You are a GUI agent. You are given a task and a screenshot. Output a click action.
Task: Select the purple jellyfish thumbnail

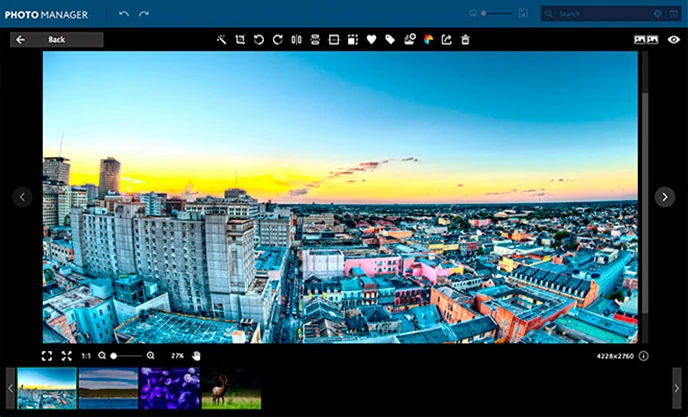click(x=170, y=388)
